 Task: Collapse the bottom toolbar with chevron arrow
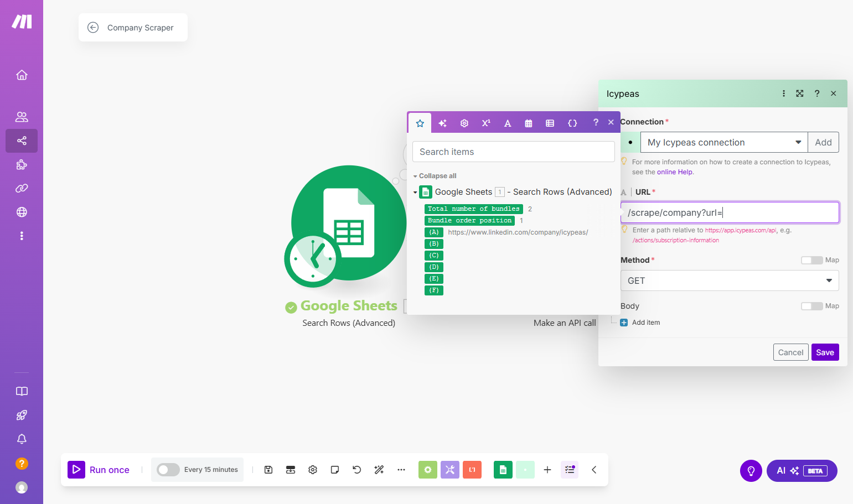pos(594,470)
